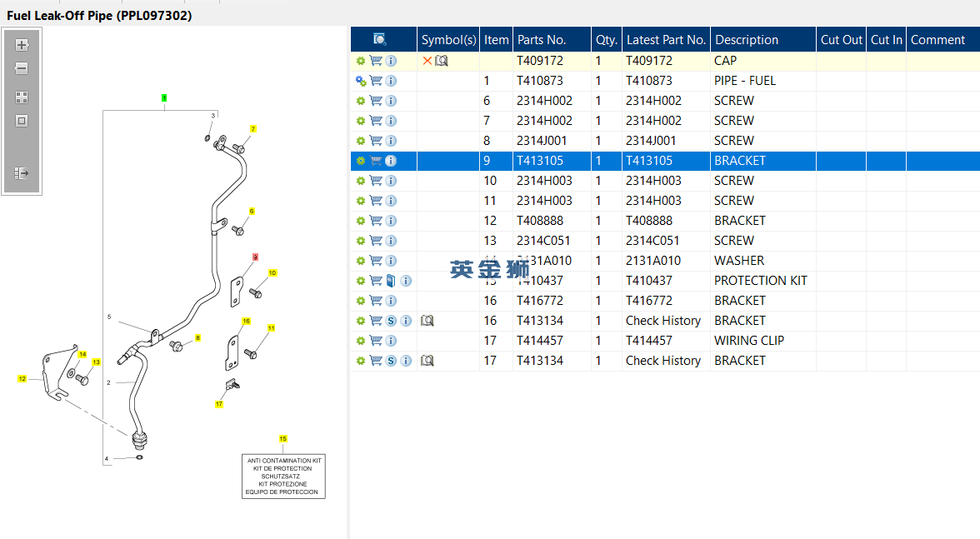The image size is (980, 539).
Task: Select green callout 1 in the diagram
Action: pos(164,98)
